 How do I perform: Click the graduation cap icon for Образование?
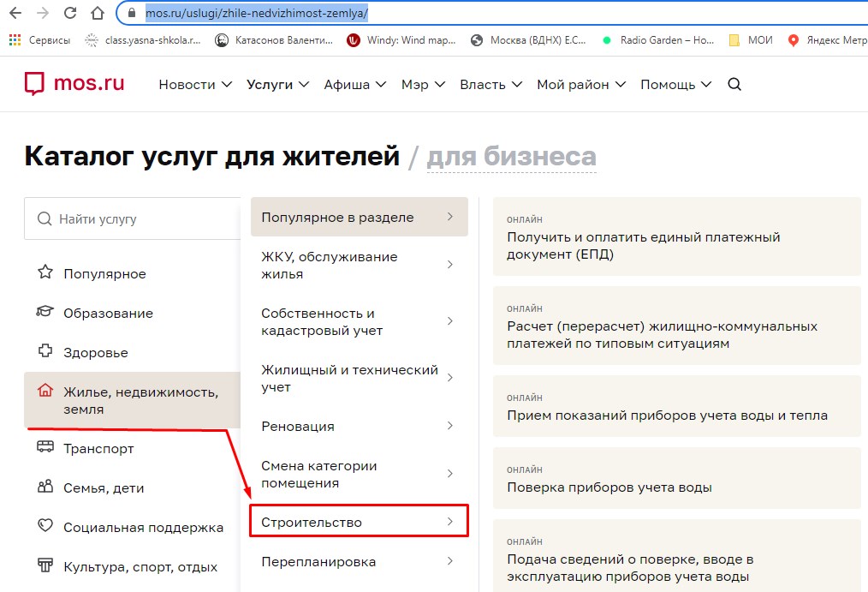[45, 311]
